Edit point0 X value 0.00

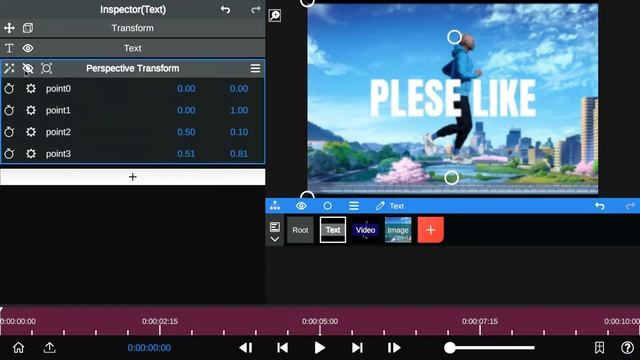click(x=186, y=89)
